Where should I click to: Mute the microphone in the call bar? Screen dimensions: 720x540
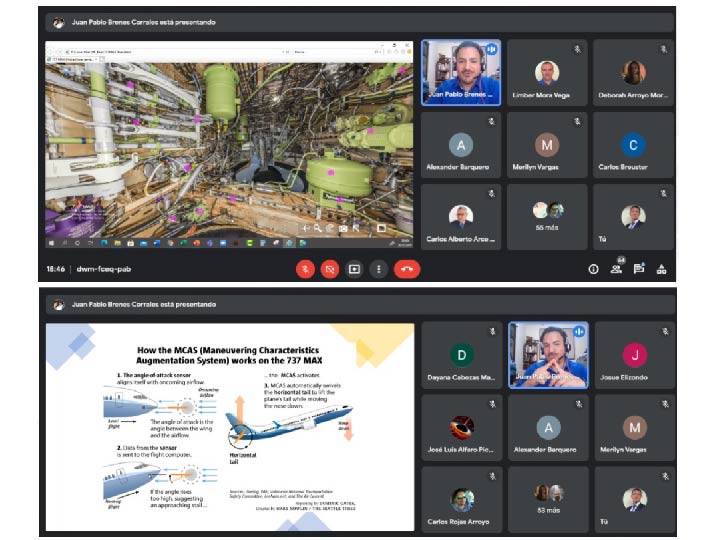(305, 269)
